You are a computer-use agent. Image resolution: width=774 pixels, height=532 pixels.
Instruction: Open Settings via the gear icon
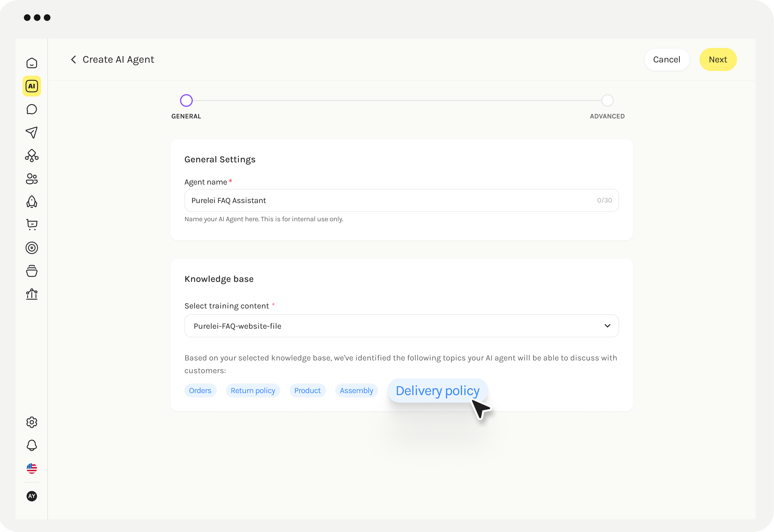point(32,422)
